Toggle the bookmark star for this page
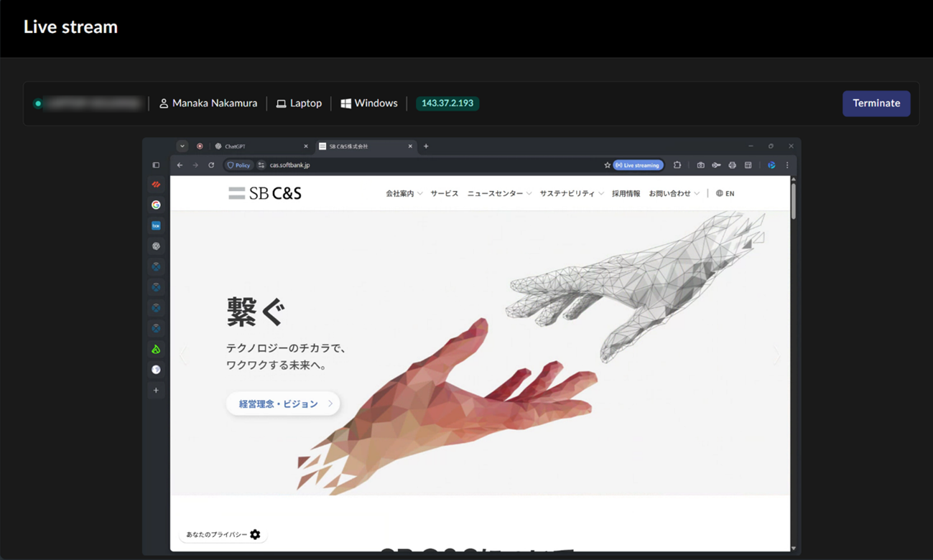Image resolution: width=933 pixels, height=560 pixels. [608, 164]
